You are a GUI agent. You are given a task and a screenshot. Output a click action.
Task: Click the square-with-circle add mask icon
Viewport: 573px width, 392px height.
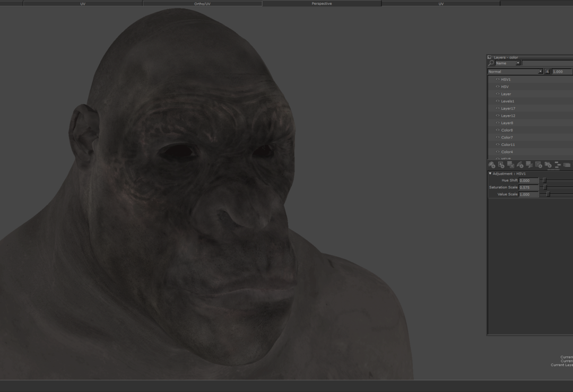click(x=501, y=165)
